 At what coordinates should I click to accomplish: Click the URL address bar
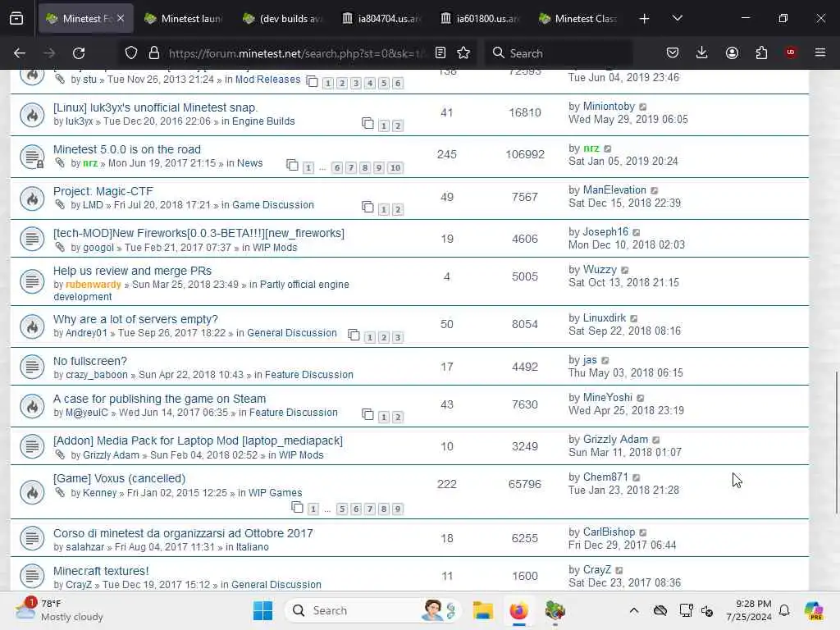click(296, 53)
